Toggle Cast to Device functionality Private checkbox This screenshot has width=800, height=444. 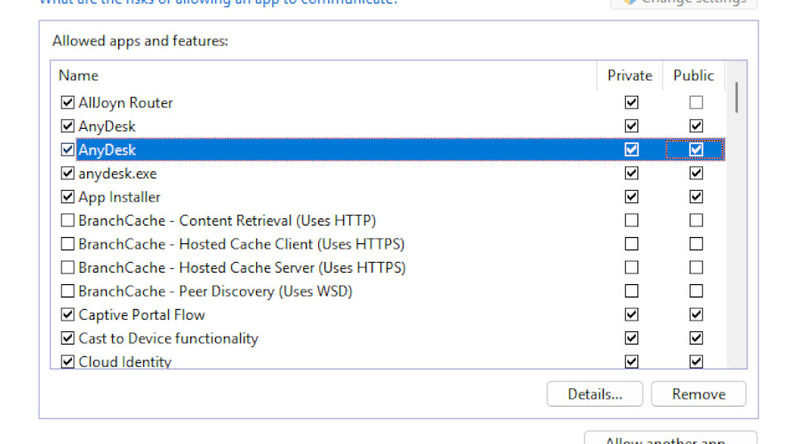coord(631,338)
